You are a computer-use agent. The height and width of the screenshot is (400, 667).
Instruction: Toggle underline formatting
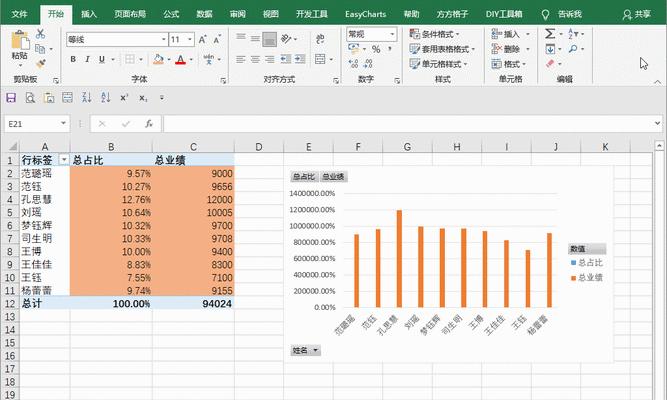coord(102,59)
